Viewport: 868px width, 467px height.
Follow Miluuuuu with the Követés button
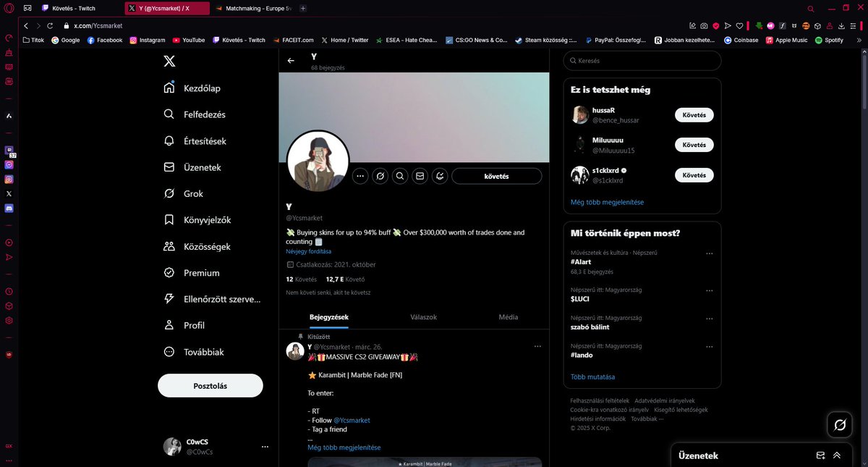694,145
